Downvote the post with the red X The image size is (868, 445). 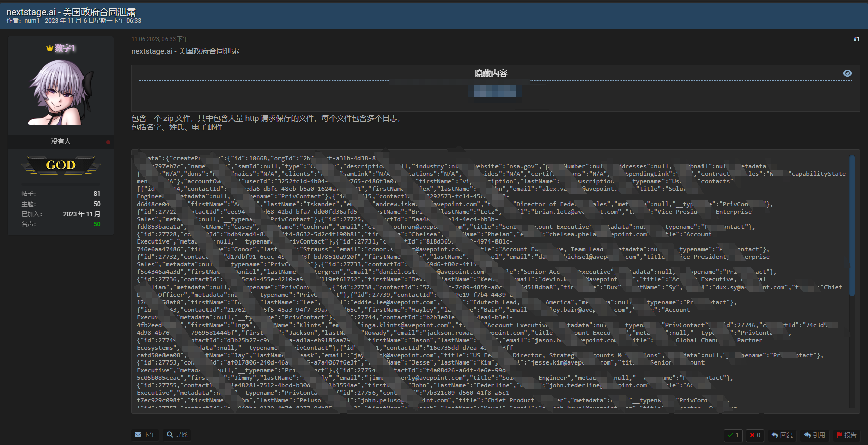pyautogui.click(x=755, y=435)
